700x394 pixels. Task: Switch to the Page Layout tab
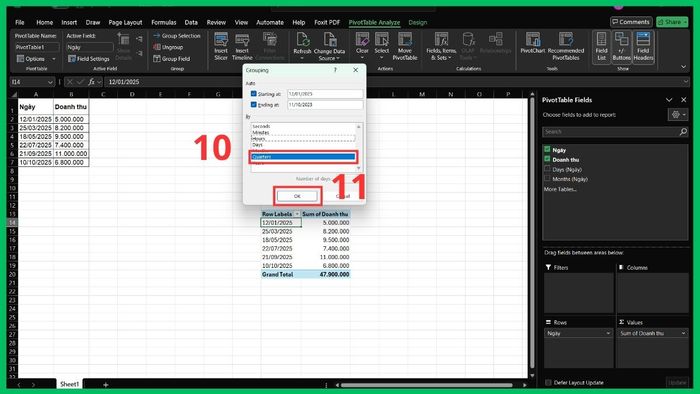coord(125,22)
